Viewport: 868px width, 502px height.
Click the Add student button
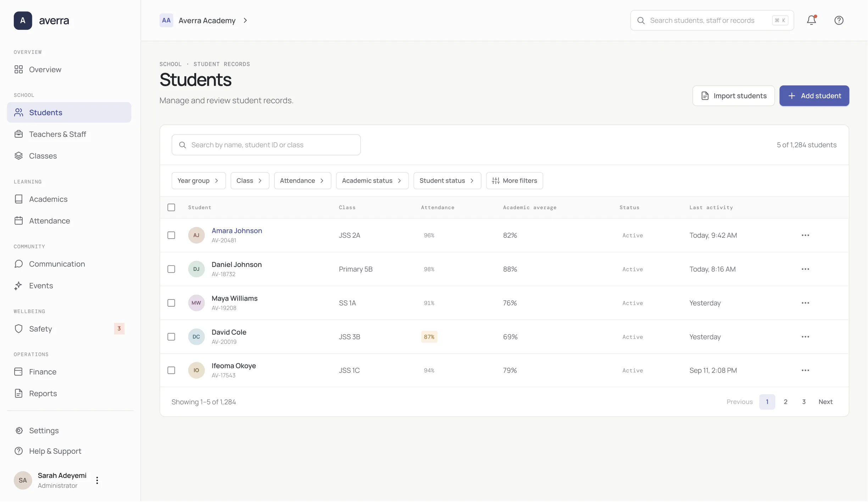pos(814,96)
